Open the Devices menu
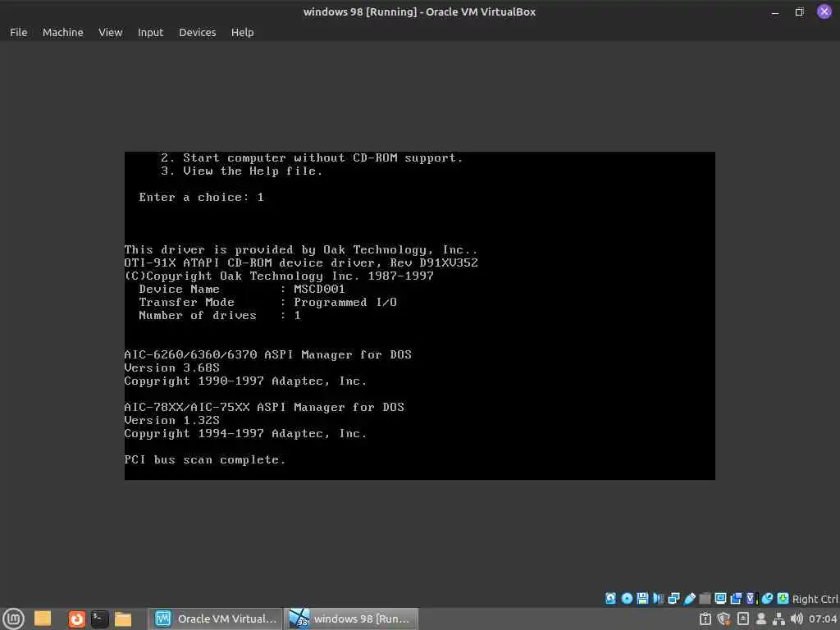The image size is (840, 630). point(197,32)
